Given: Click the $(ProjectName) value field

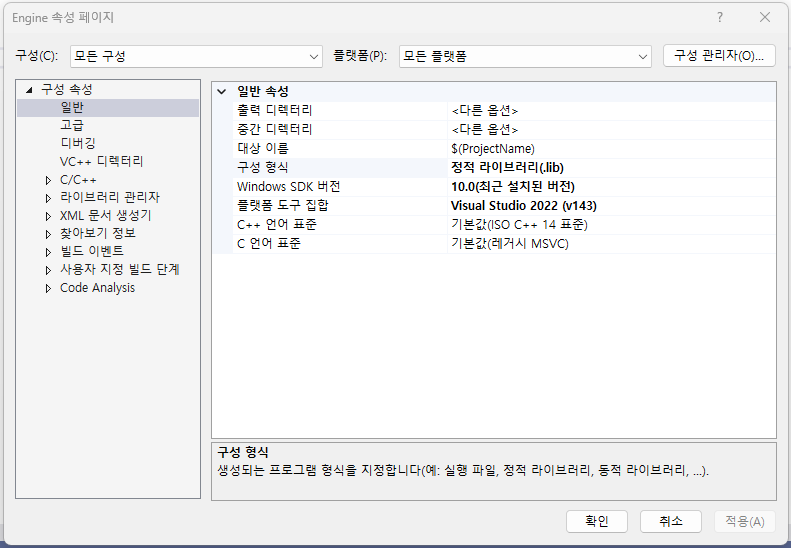Looking at the screenshot, I should 611,149.
